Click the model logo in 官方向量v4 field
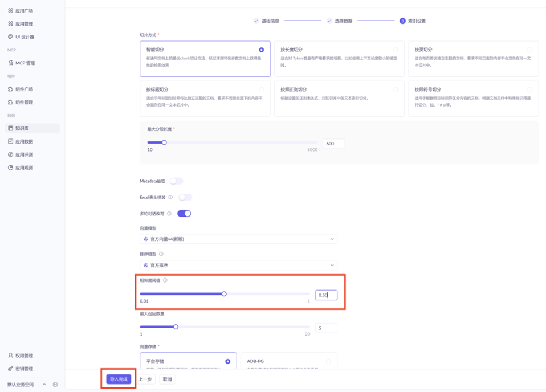This screenshot has height=392, width=546. pyautogui.click(x=146, y=239)
